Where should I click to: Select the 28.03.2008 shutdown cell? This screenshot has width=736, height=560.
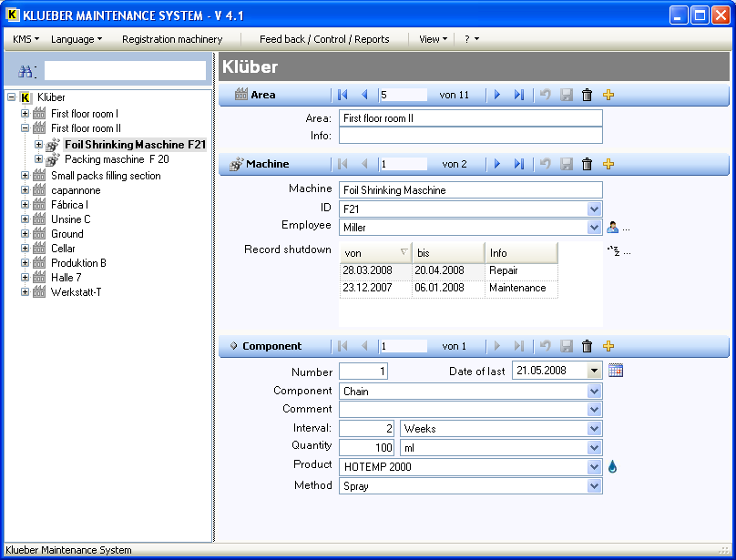[x=376, y=270]
